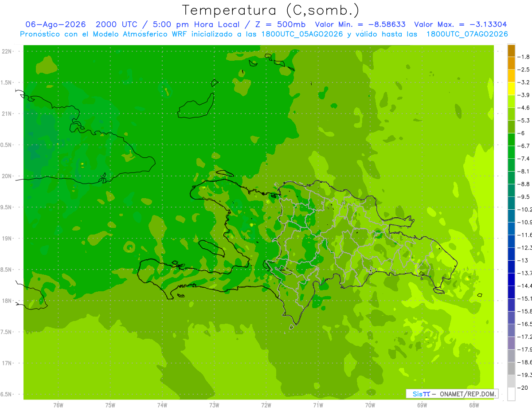This screenshot has height=411, width=532.
Task: Click the 17N latitude label
Action: pyautogui.click(x=7, y=363)
